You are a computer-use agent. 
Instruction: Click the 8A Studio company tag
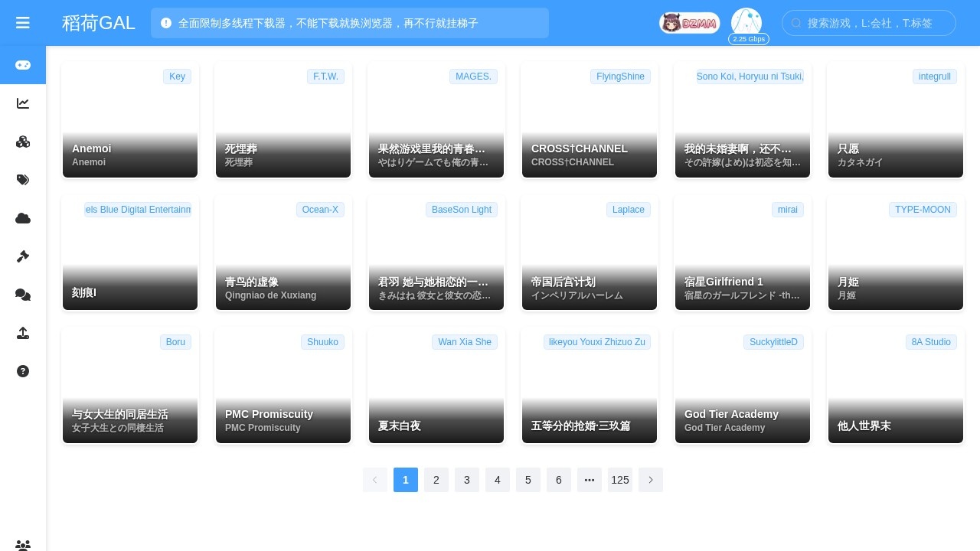tap(931, 342)
